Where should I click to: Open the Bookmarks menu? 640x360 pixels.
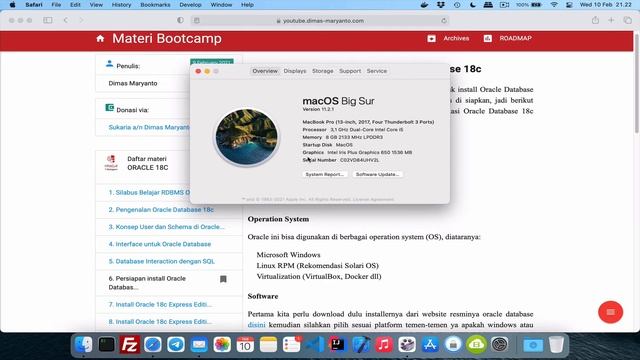tap(156, 5)
